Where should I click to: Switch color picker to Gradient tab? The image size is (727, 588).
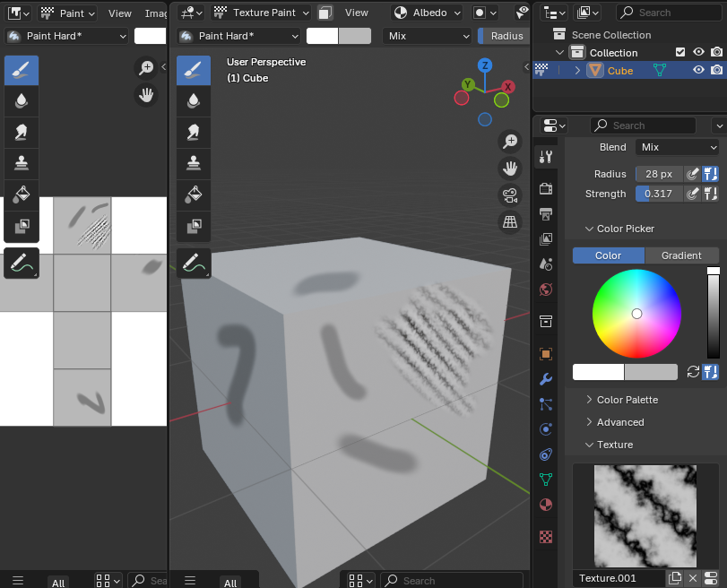point(681,255)
